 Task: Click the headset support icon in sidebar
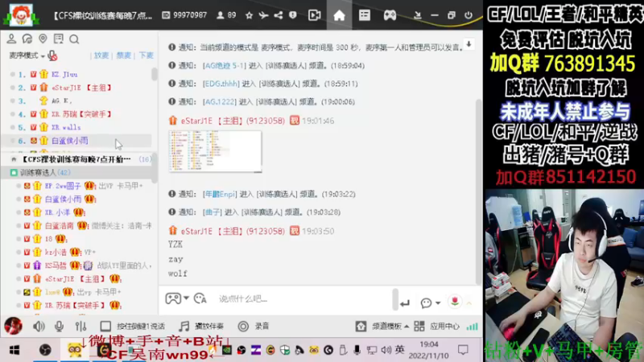27,39
